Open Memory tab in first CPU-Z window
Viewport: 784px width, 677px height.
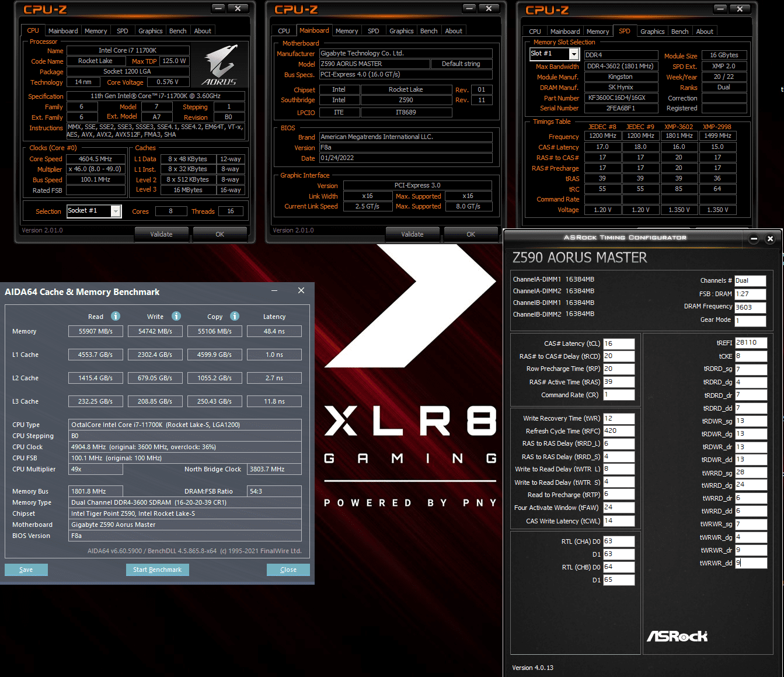96,31
